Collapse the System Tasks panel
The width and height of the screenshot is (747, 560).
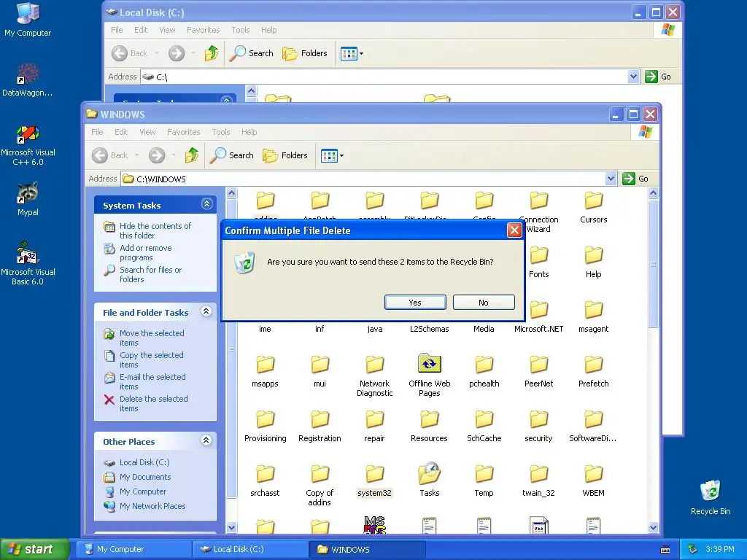pos(206,204)
